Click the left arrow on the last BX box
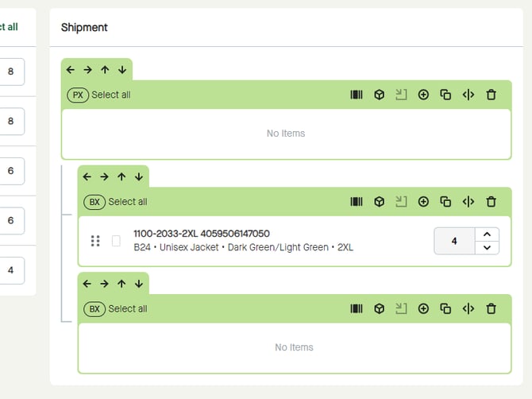The height and width of the screenshot is (399, 532). (87, 284)
